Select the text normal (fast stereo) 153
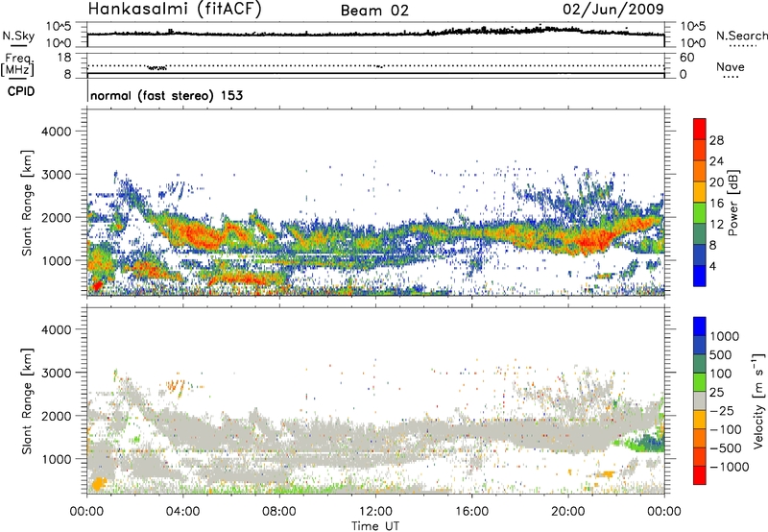The height and width of the screenshot is (532, 768). pyautogui.click(x=166, y=95)
